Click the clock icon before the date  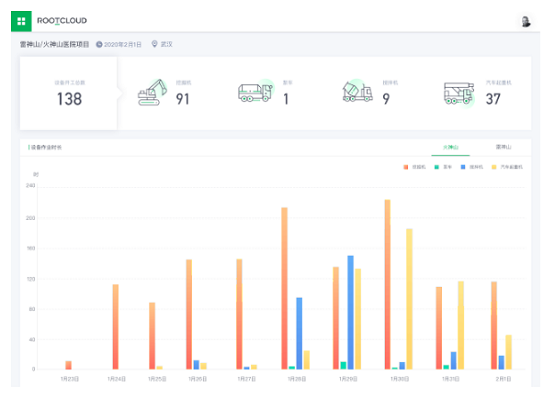(x=99, y=44)
